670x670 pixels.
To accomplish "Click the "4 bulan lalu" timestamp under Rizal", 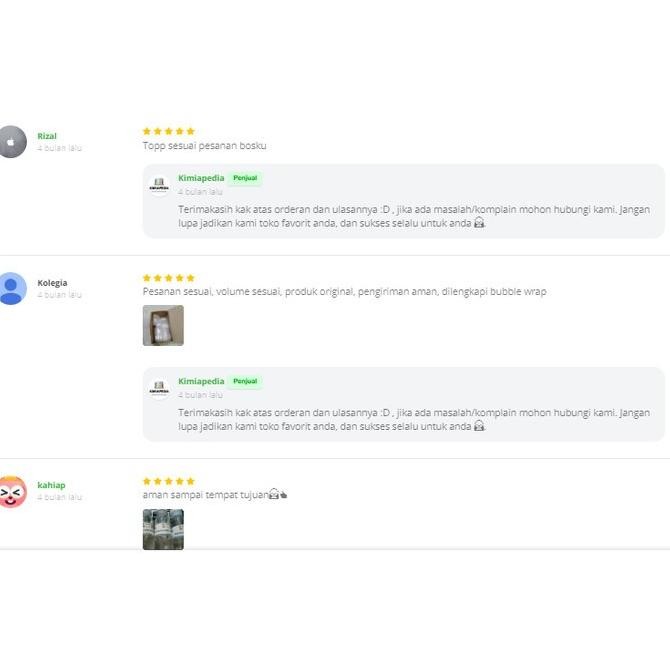I will click(x=59, y=148).
